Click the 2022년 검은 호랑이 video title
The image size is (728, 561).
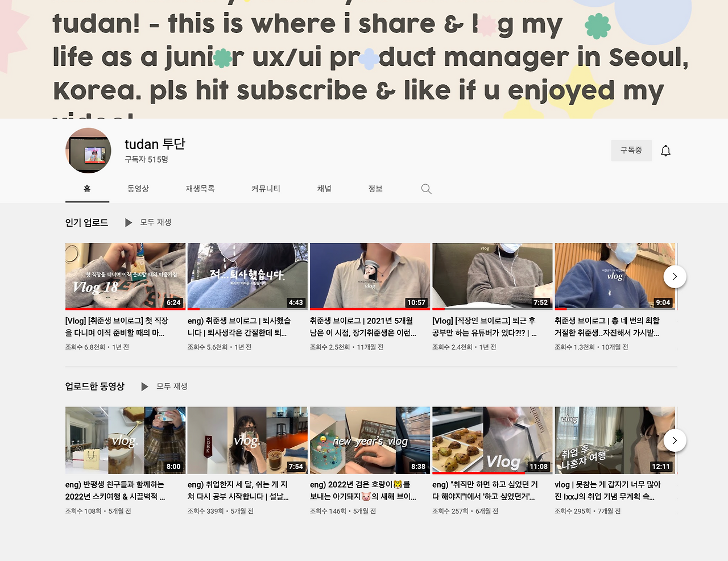tap(363, 491)
